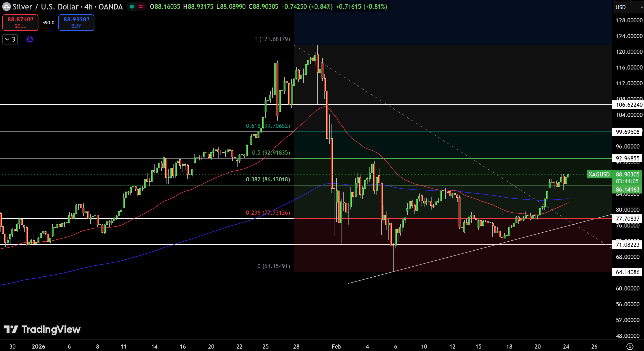This screenshot has width=644, height=351.
Task: Click the BUY 88.93300 button
Action: tap(76, 22)
